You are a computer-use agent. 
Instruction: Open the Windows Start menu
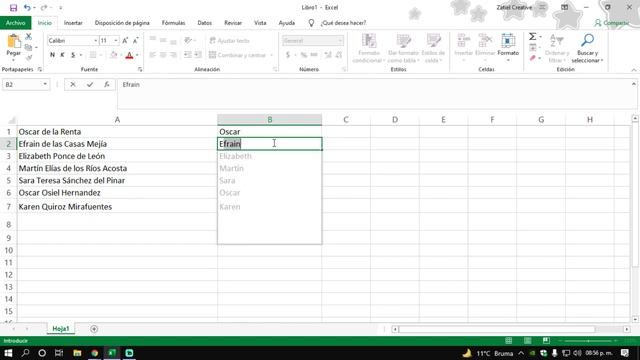8,353
